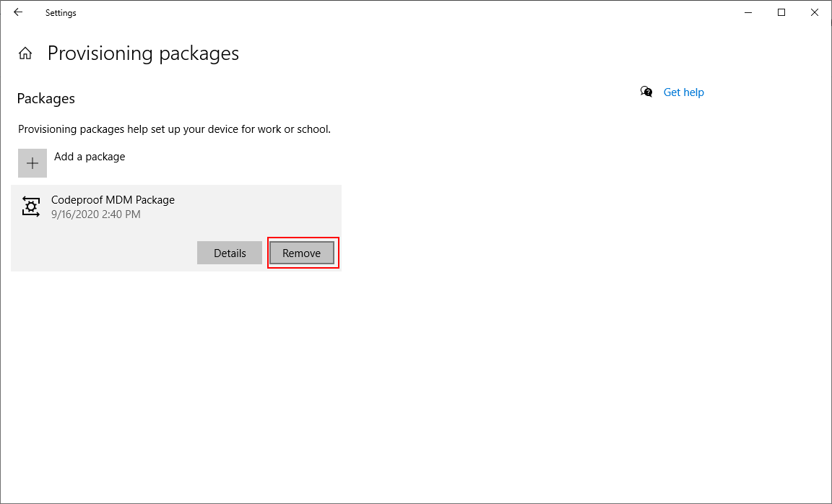Maximize the Settings window
The width and height of the screenshot is (832, 504).
tap(781, 12)
